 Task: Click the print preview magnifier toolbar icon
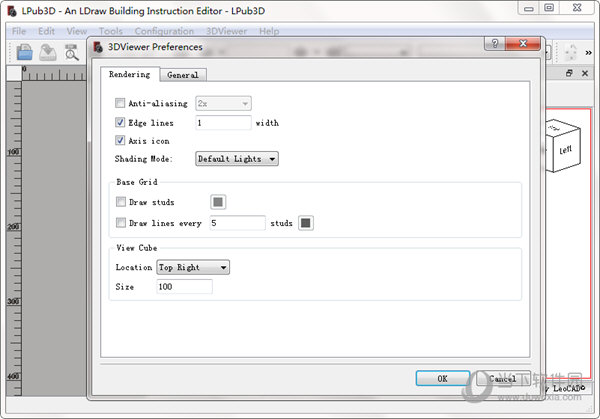71,52
